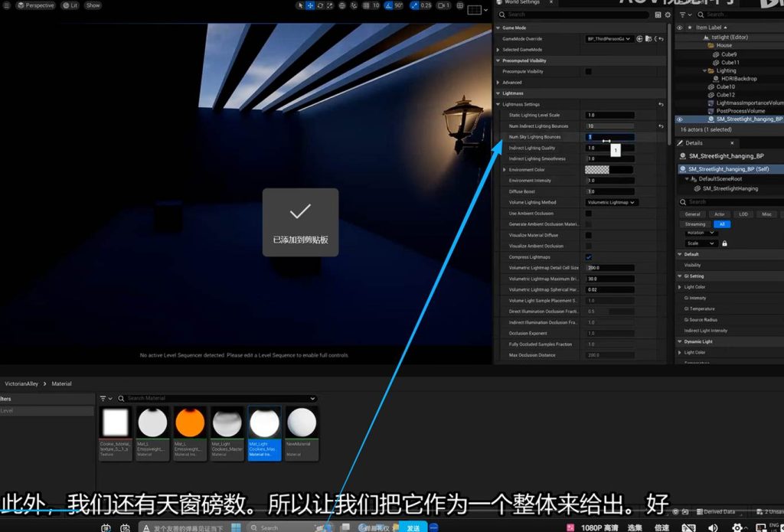Click the rotate tool icon in viewport toolbar
This screenshot has height=532, width=784.
(x=321, y=5)
